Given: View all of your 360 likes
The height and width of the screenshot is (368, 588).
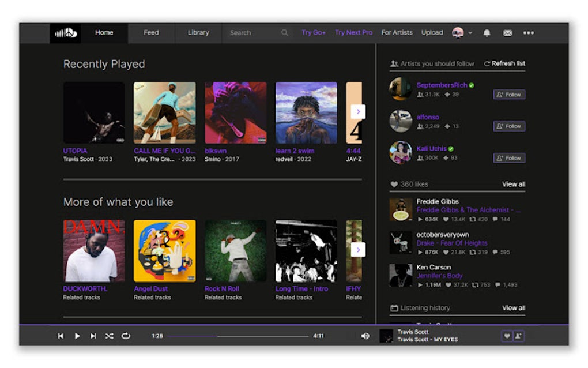Looking at the screenshot, I should click(x=512, y=184).
